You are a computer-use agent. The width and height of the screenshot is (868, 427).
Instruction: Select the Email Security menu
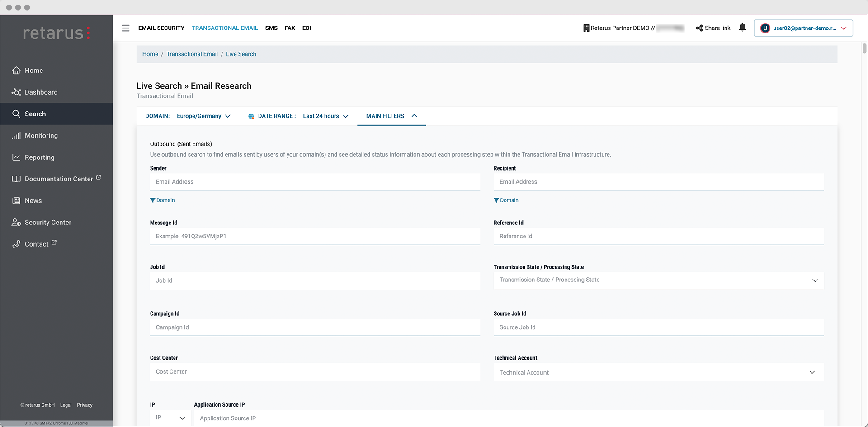point(161,28)
